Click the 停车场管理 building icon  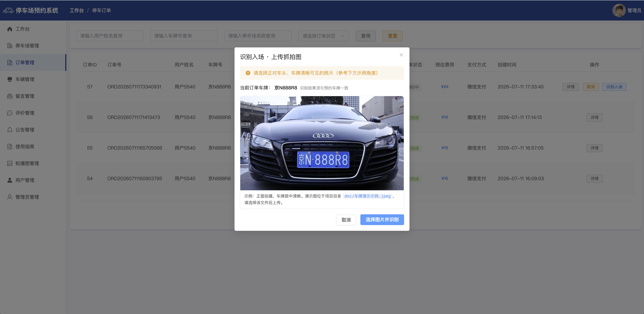pyautogui.click(x=10, y=46)
